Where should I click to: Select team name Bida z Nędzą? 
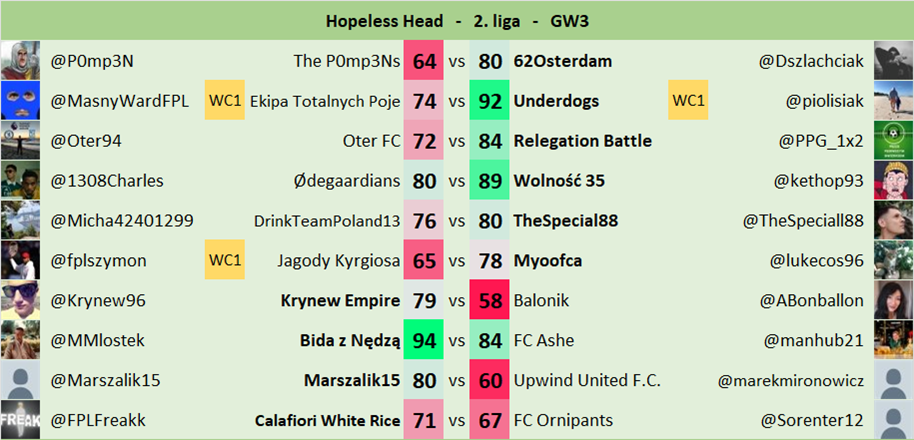[350, 341]
